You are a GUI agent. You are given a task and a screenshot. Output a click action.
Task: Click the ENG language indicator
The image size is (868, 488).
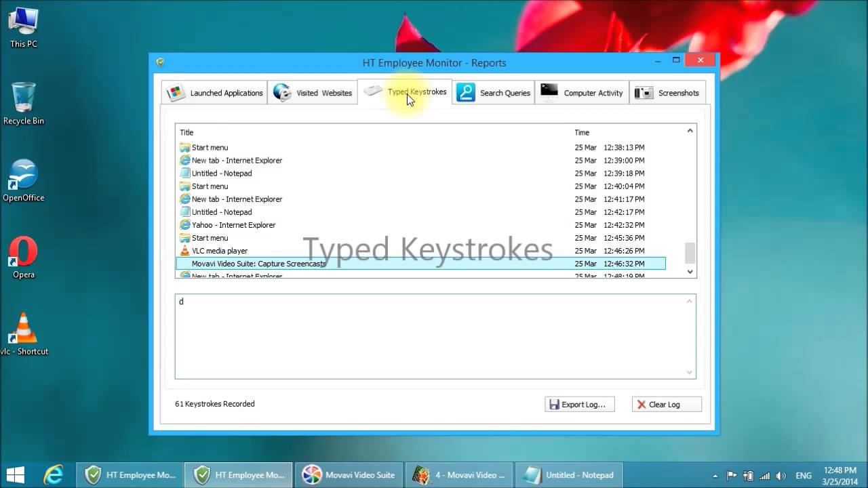(804, 476)
